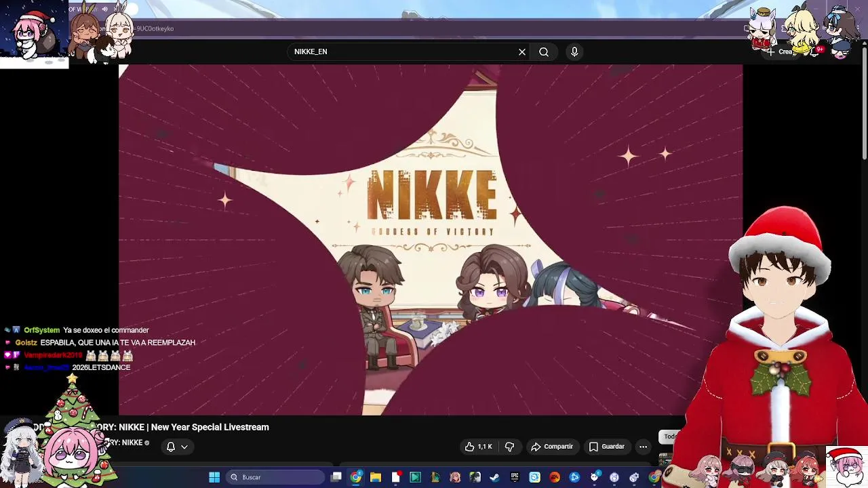
Task: Open File Explorer from the taskbar
Action: (x=376, y=477)
